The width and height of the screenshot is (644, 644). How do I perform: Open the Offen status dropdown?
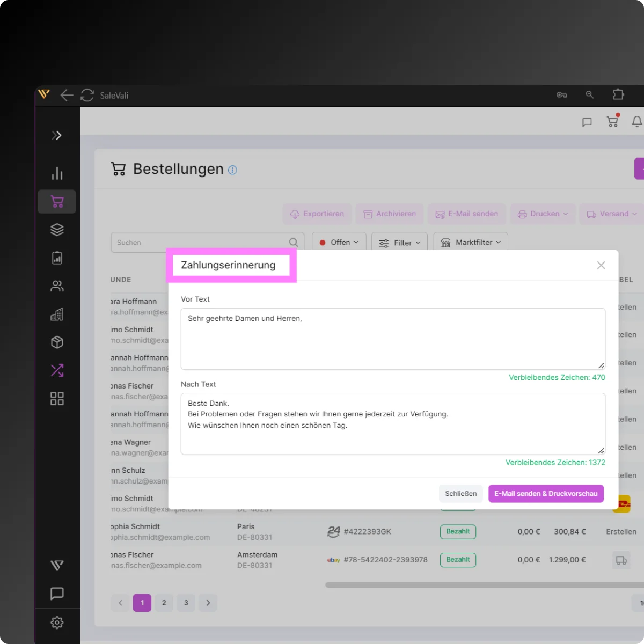pyautogui.click(x=339, y=243)
